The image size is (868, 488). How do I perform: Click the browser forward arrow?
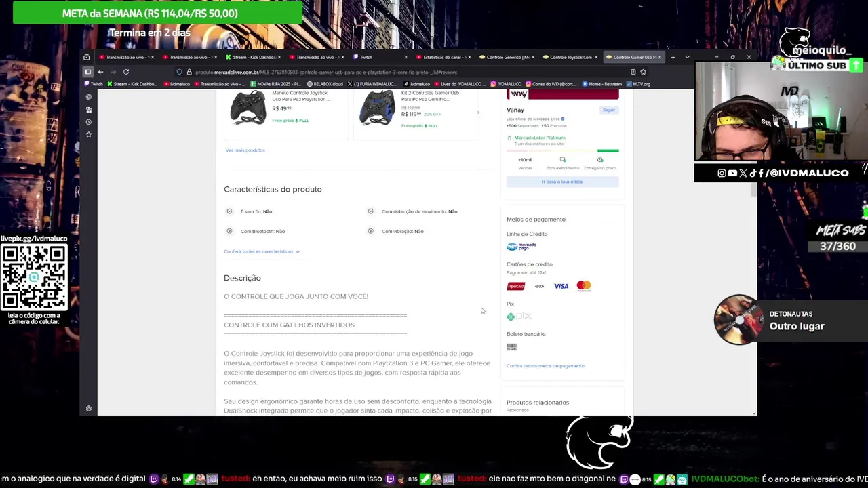click(113, 72)
